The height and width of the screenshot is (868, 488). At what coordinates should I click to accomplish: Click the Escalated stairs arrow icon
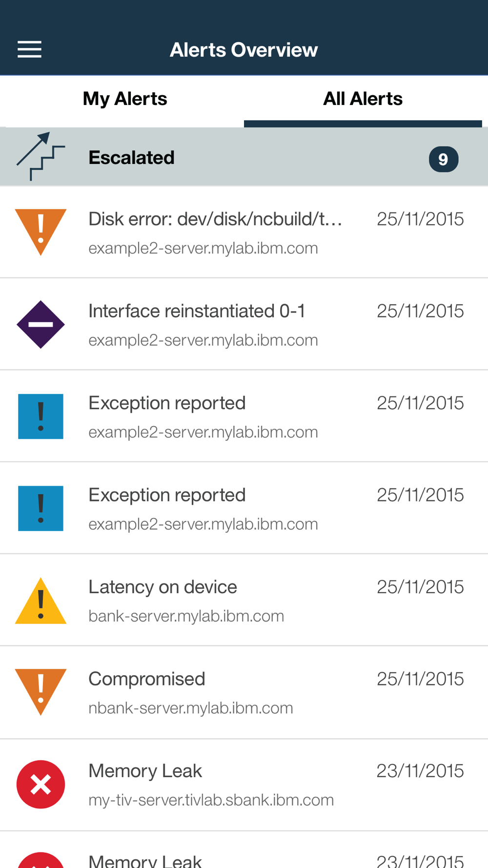click(41, 157)
